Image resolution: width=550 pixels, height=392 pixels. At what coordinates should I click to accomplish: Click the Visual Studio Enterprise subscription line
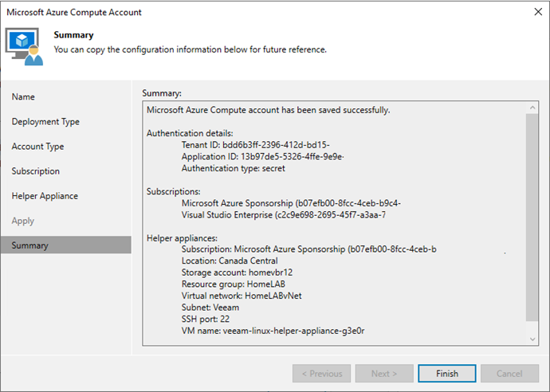[x=284, y=214]
